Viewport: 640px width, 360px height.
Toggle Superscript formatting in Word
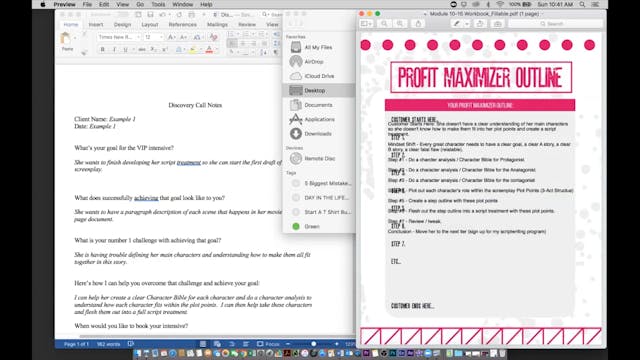point(164,49)
